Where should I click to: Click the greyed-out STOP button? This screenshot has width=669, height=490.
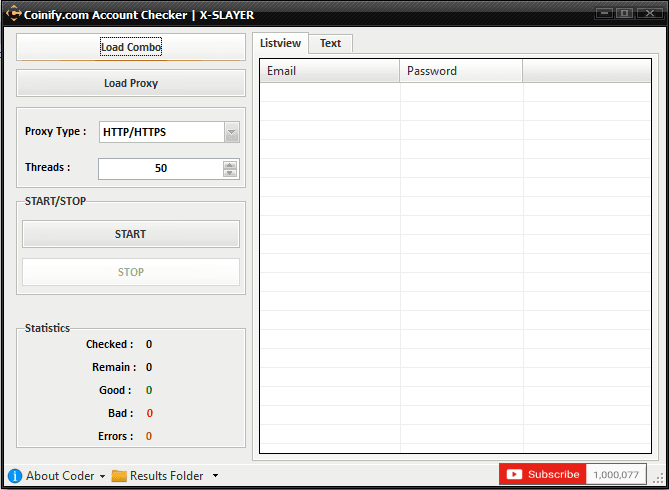[x=131, y=272]
